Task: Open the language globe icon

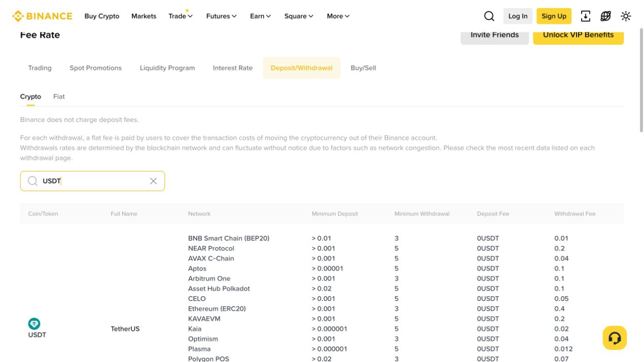Action: tap(605, 16)
